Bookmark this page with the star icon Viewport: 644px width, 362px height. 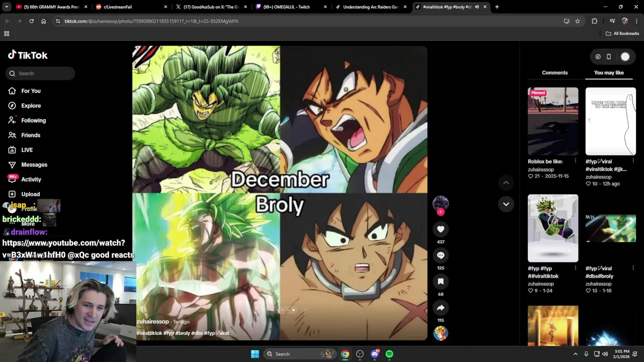coord(578,21)
